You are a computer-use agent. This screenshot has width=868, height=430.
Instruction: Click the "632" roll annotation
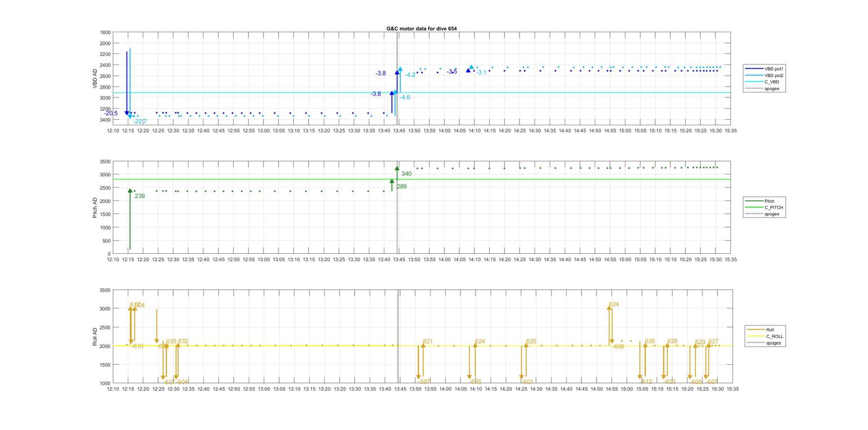tap(183, 341)
